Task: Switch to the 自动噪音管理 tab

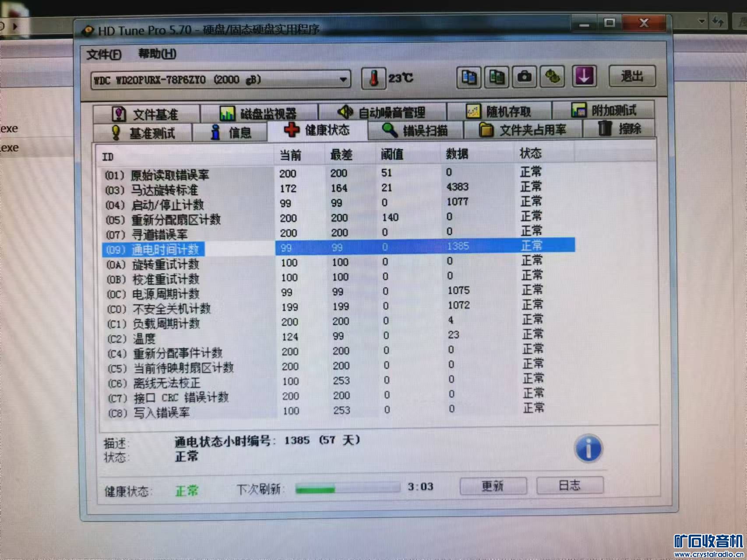Action: click(x=382, y=113)
